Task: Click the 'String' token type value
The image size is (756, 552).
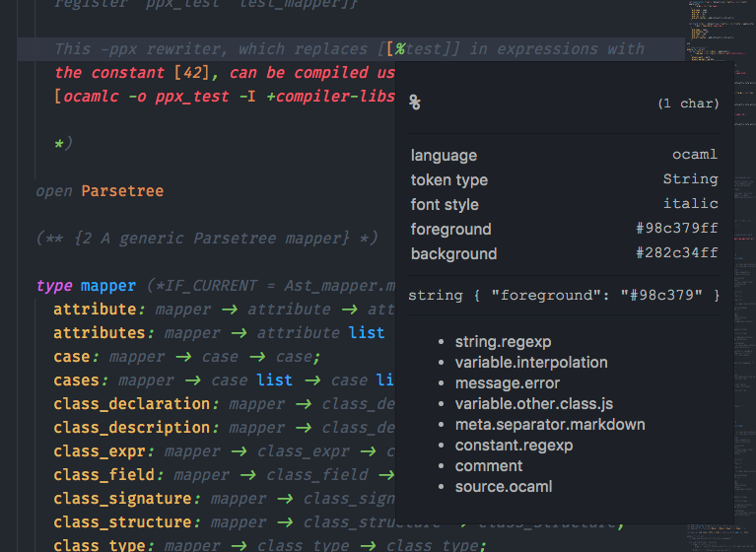Action: pos(690,178)
